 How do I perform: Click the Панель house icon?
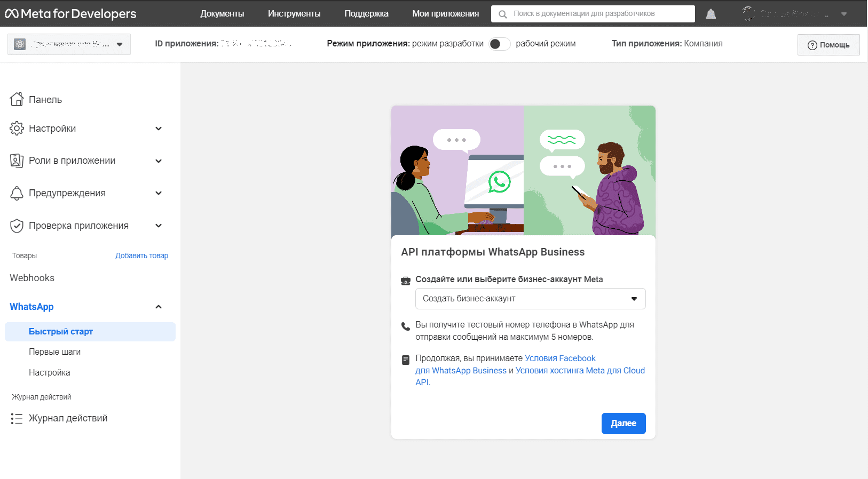pos(17,99)
